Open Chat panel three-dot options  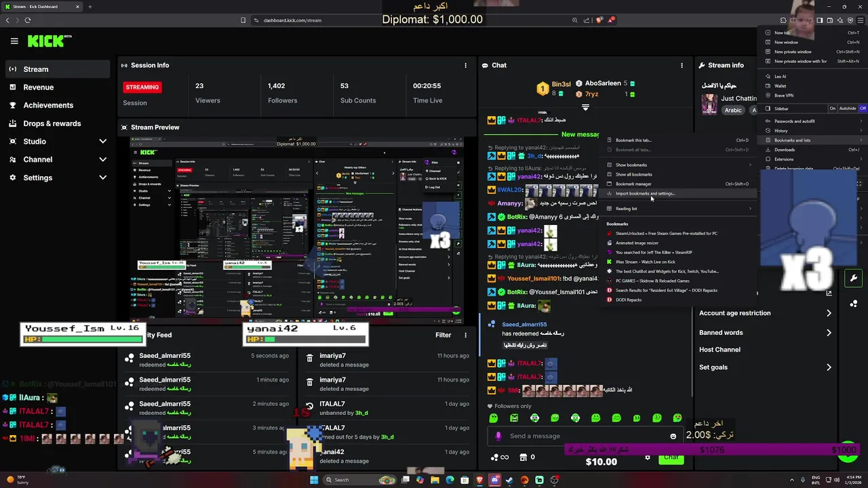[682, 66]
